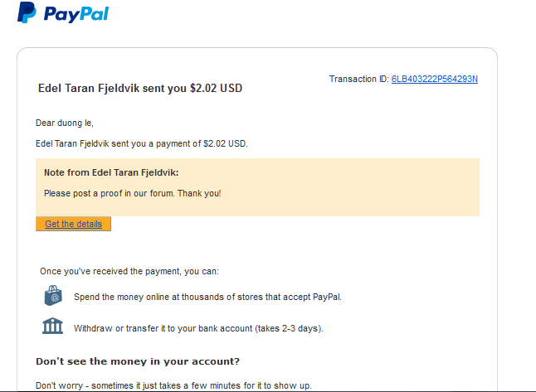The image size is (536, 392).
Task: Click the shopping bag icon
Action: tap(52, 296)
